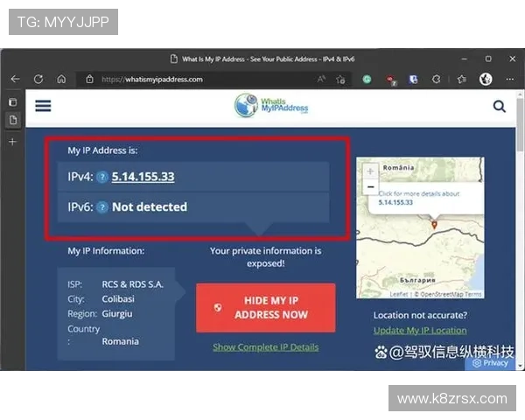Open the site's hamburger menu
This screenshot has height=420, width=525.
click(43, 106)
